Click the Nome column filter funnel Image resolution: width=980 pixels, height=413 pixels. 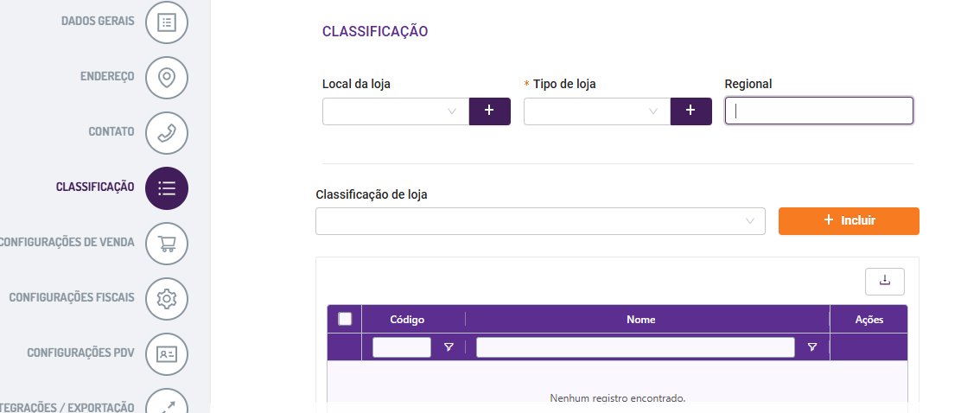point(811,347)
